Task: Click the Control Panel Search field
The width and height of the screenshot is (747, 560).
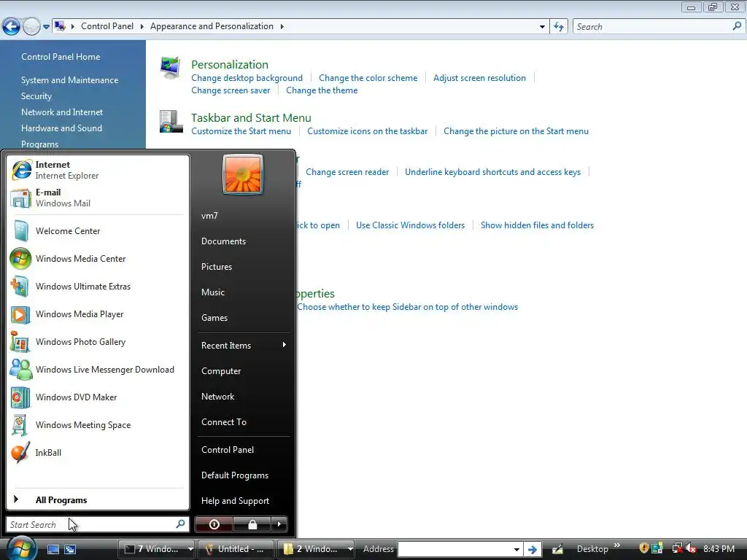Action: point(658,27)
